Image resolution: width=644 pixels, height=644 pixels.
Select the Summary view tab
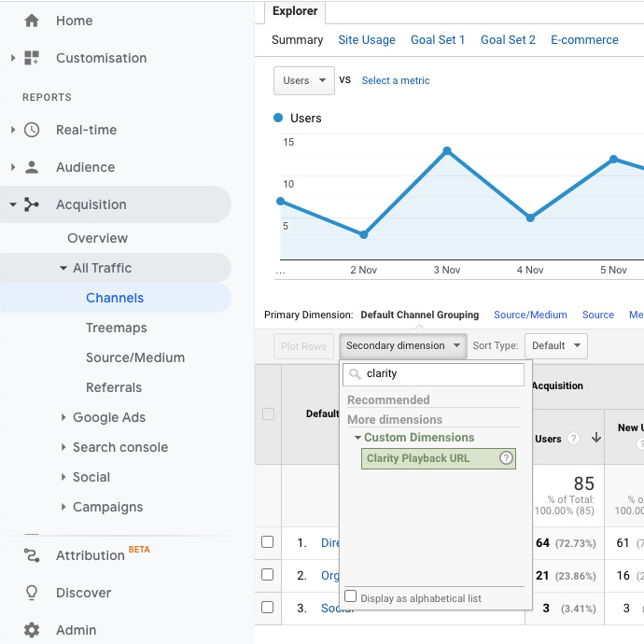[x=298, y=40]
